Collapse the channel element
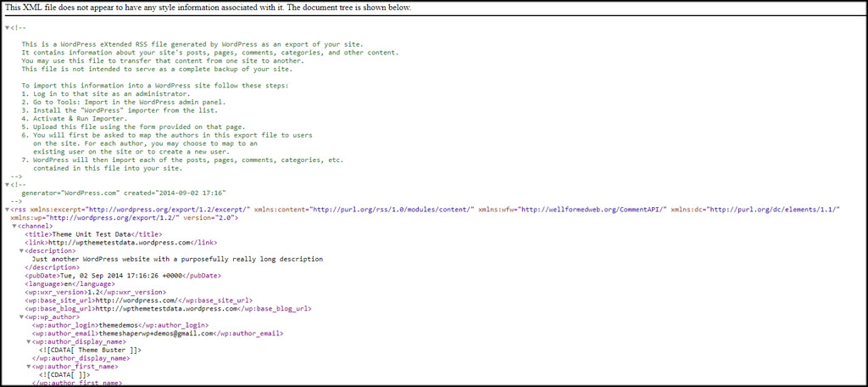 (14, 227)
